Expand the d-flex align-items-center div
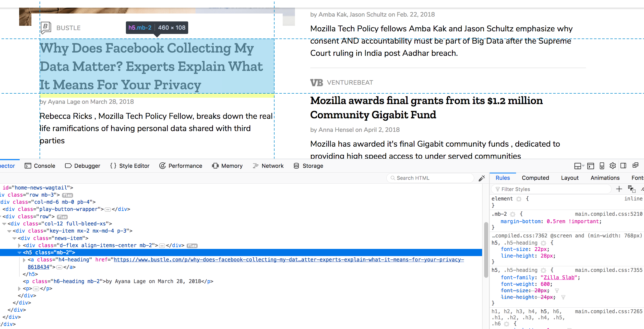This screenshot has width=644, height=329. [19, 246]
